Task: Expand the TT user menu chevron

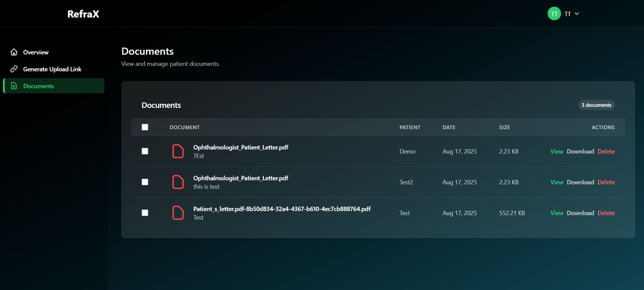Action: 577,14
